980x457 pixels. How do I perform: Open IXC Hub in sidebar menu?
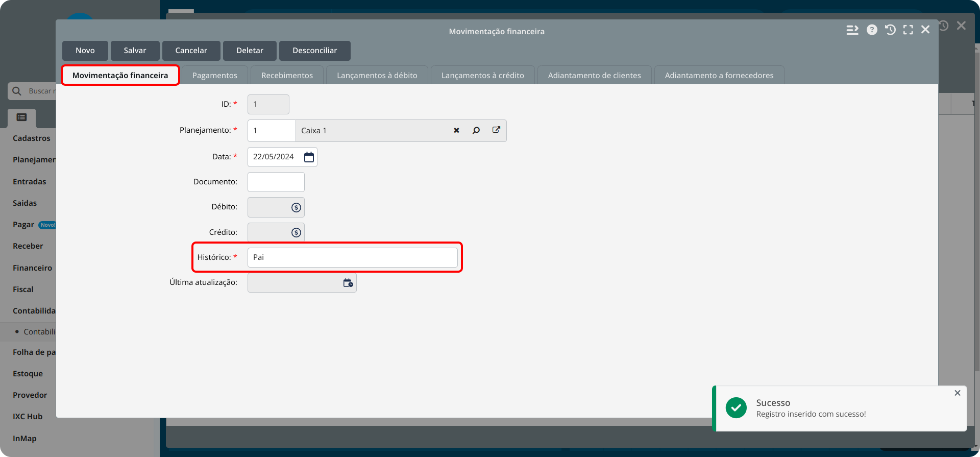pos(28,417)
